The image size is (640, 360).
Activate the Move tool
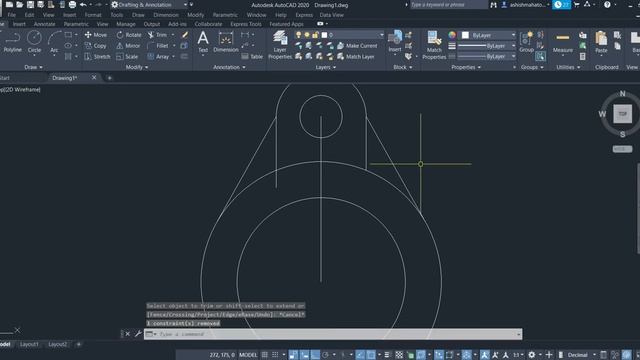point(96,35)
